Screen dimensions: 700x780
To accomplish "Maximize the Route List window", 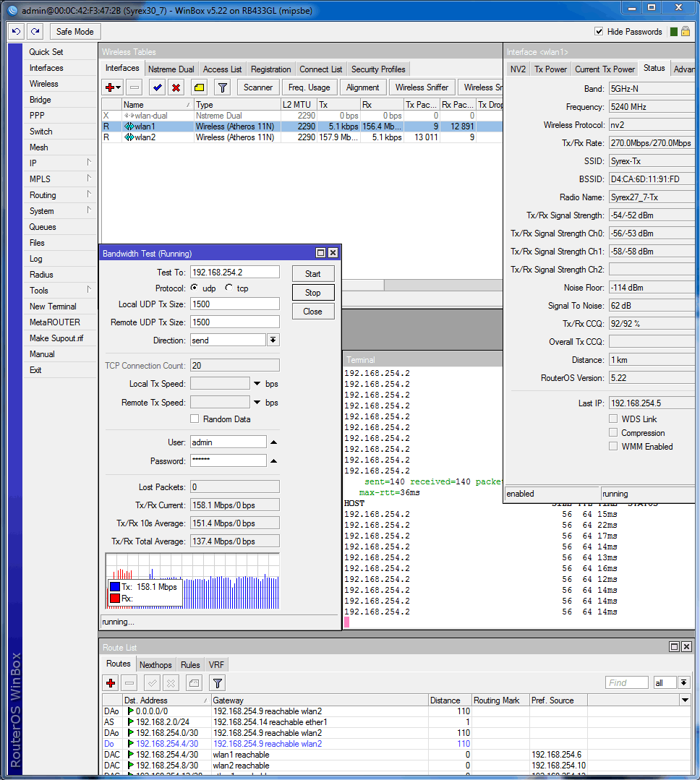I will (x=674, y=647).
